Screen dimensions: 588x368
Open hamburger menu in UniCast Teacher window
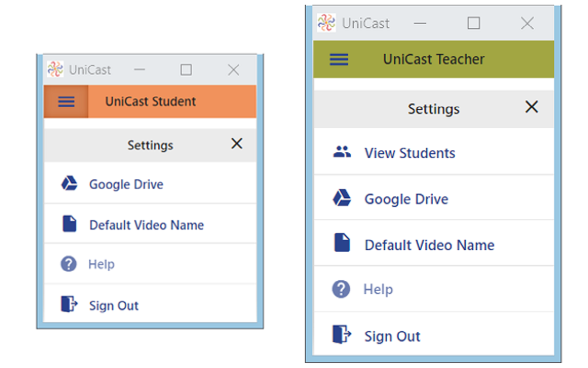339,59
